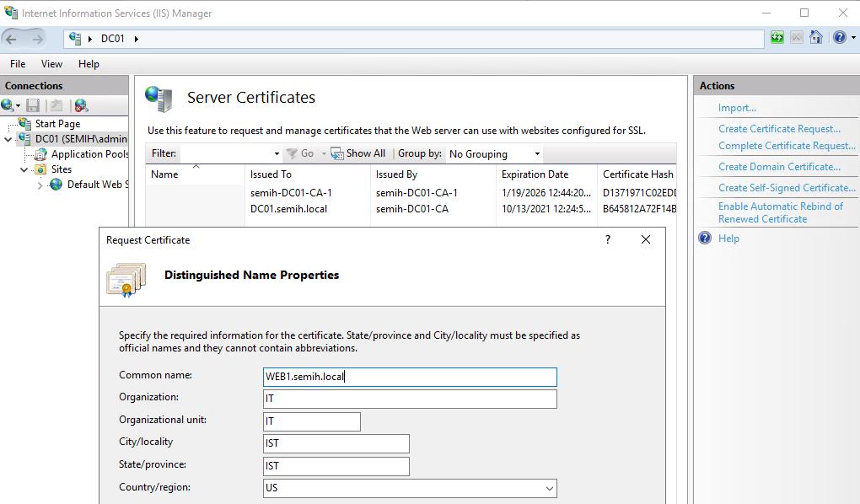Click the Delete Connection icon in Connections
860x504 pixels.
[81, 105]
